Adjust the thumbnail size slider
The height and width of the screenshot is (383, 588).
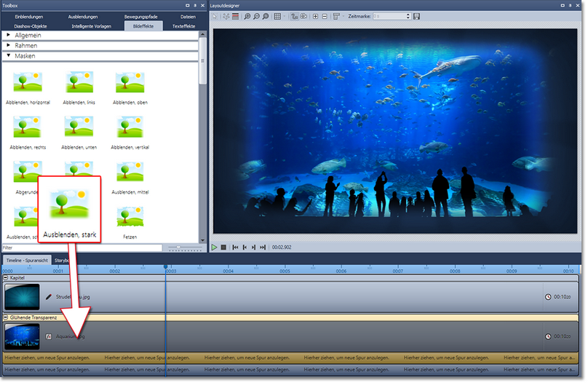[179, 248]
